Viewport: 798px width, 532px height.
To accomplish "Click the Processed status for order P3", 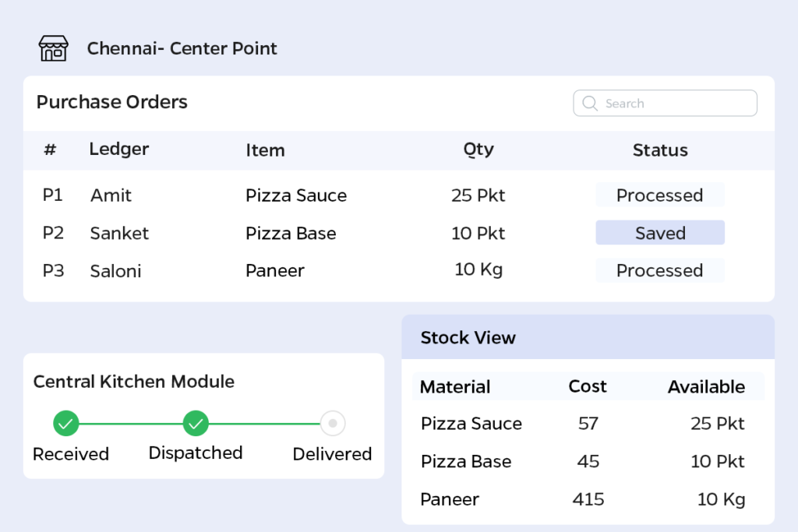I will (659, 270).
